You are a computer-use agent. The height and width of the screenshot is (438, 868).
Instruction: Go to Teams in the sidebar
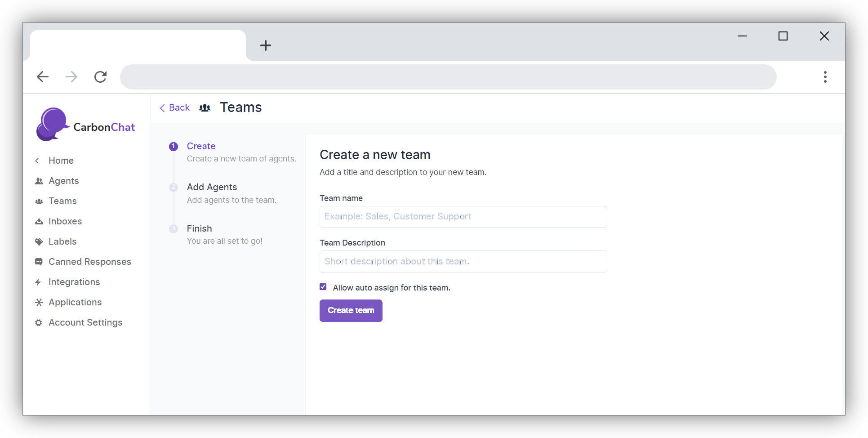pos(62,201)
